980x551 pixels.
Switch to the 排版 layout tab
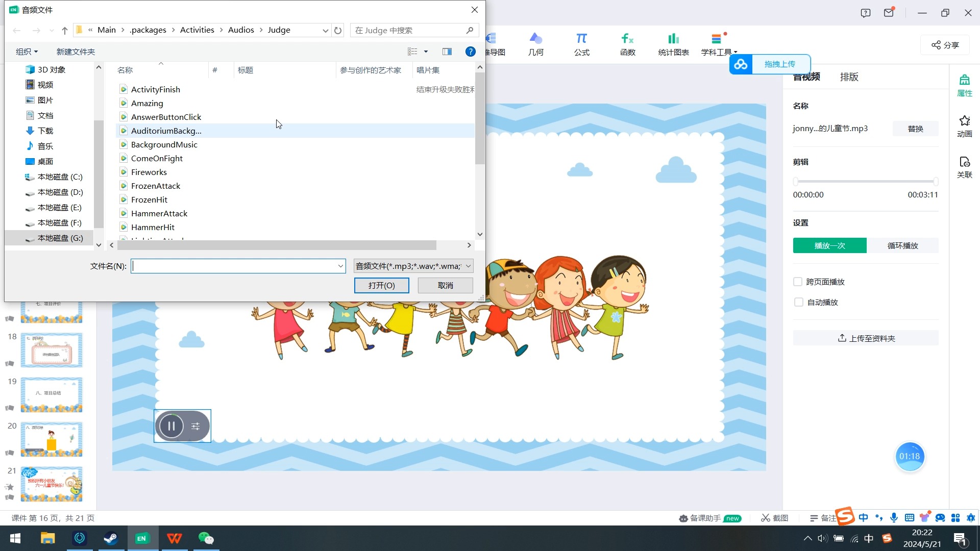click(x=849, y=77)
